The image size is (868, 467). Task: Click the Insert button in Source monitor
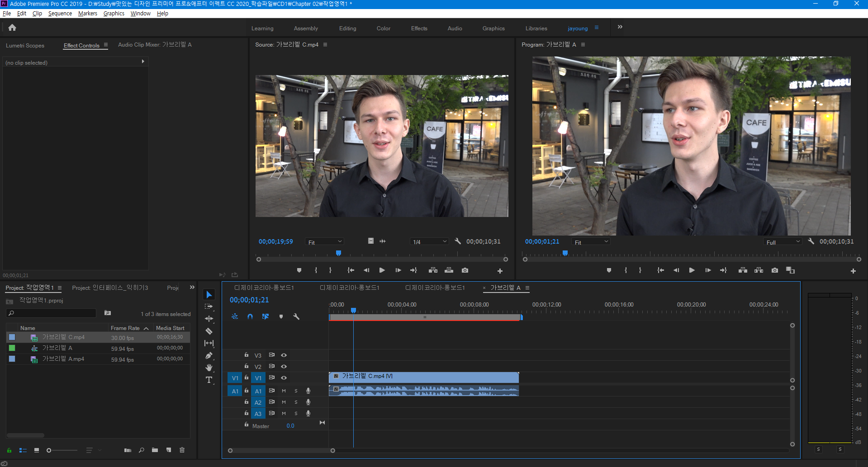[x=433, y=270]
